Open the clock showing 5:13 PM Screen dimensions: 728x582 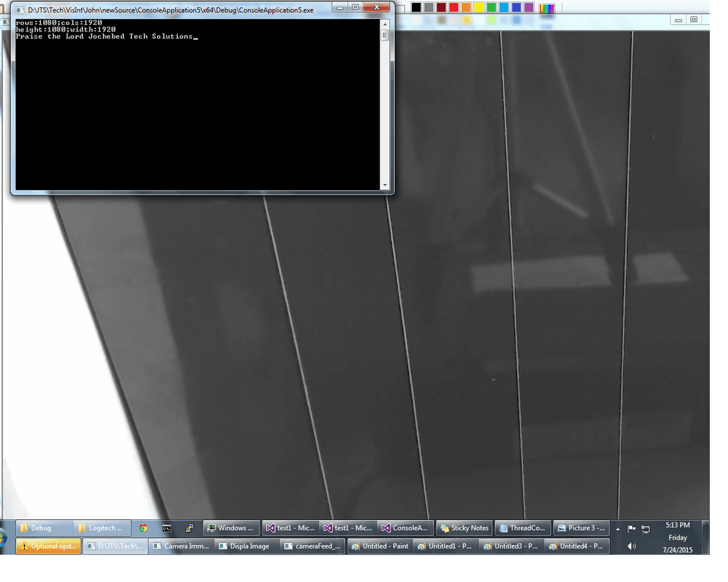pos(677,538)
